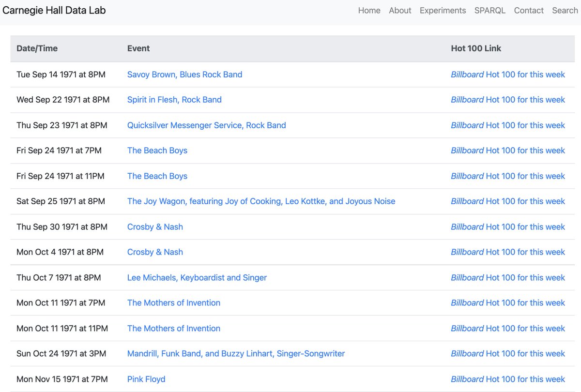Open Crosby & Nash Sep 30 event

(155, 227)
